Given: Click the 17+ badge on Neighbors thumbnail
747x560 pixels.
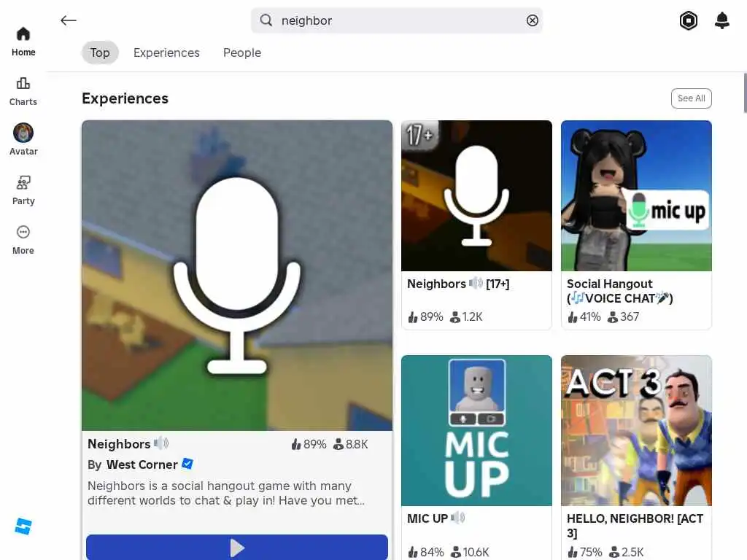Looking at the screenshot, I should coord(419,135).
